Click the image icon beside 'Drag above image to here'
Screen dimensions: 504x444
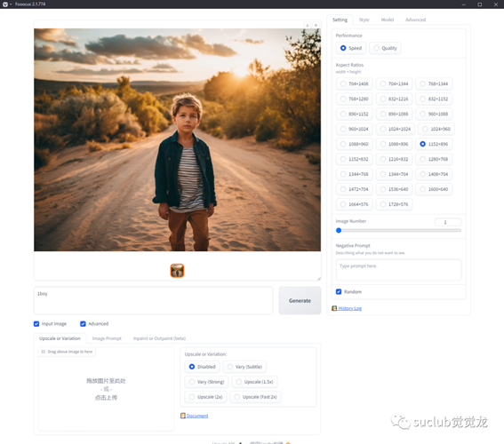coord(44,352)
